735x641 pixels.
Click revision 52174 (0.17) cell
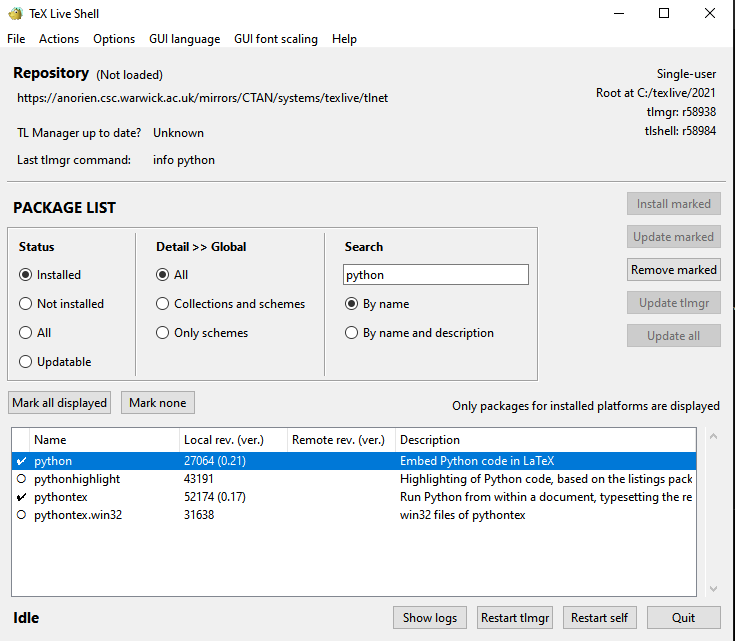215,497
